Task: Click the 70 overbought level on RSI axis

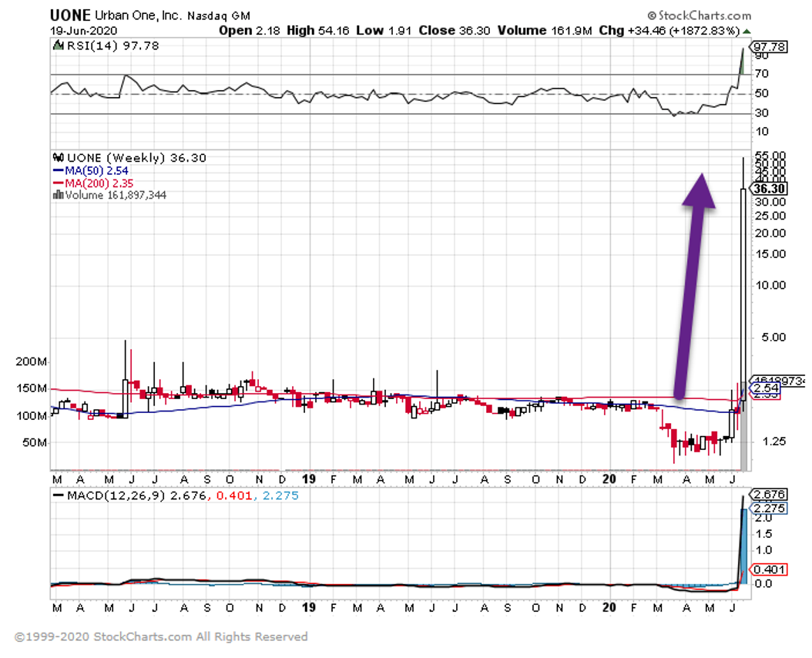Action: coord(761,74)
